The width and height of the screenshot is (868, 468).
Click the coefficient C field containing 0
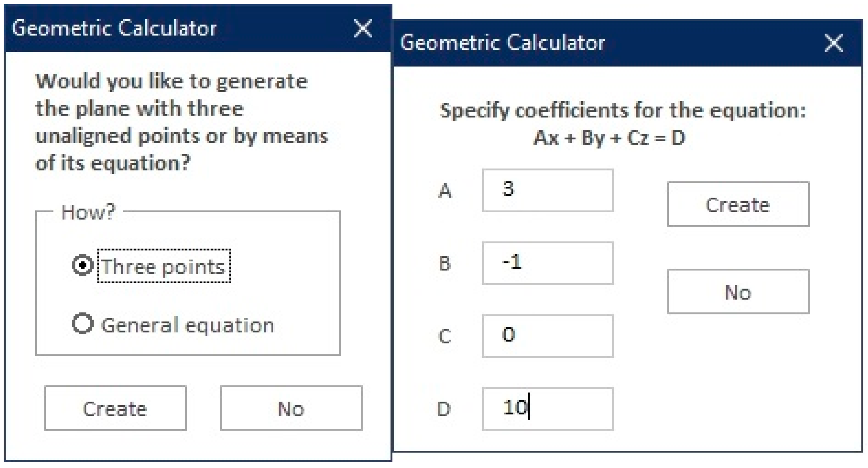point(548,336)
